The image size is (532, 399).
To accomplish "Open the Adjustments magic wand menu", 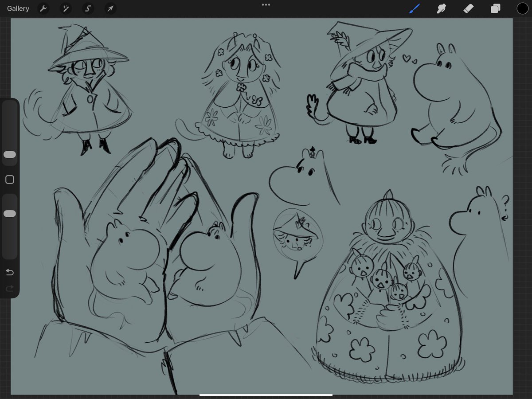I will coord(66,8).
